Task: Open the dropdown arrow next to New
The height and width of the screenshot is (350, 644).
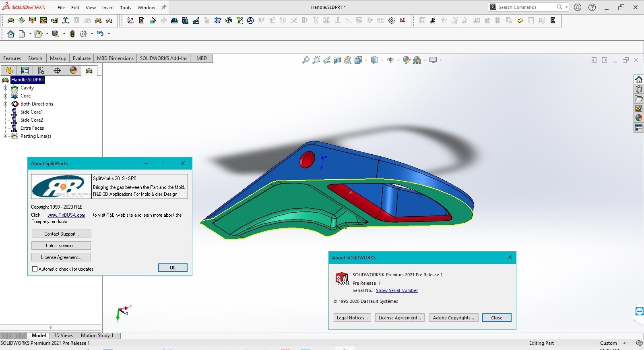Action: (30, 34)
